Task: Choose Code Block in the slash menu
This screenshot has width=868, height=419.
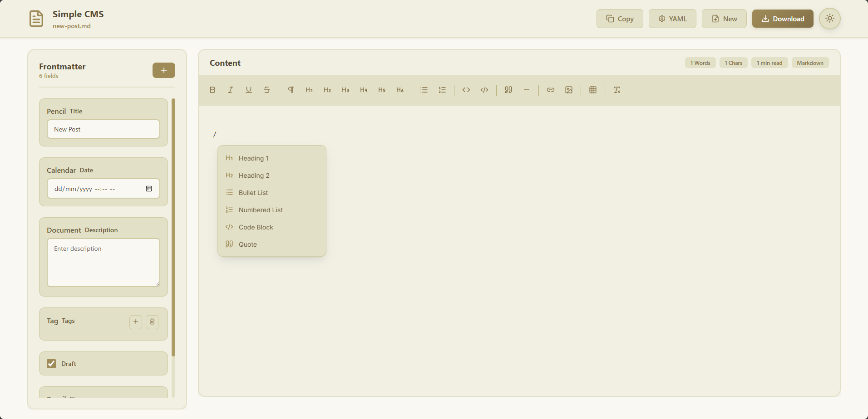Action: point(256,227)
